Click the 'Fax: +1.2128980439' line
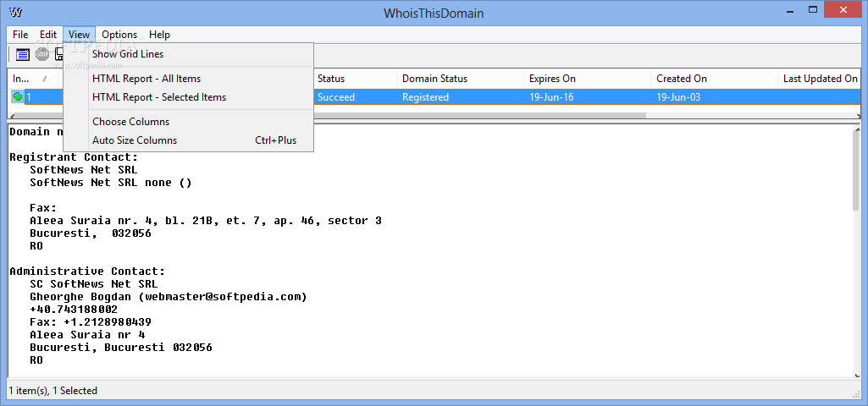The image size is (868, 406). point(91,322)
